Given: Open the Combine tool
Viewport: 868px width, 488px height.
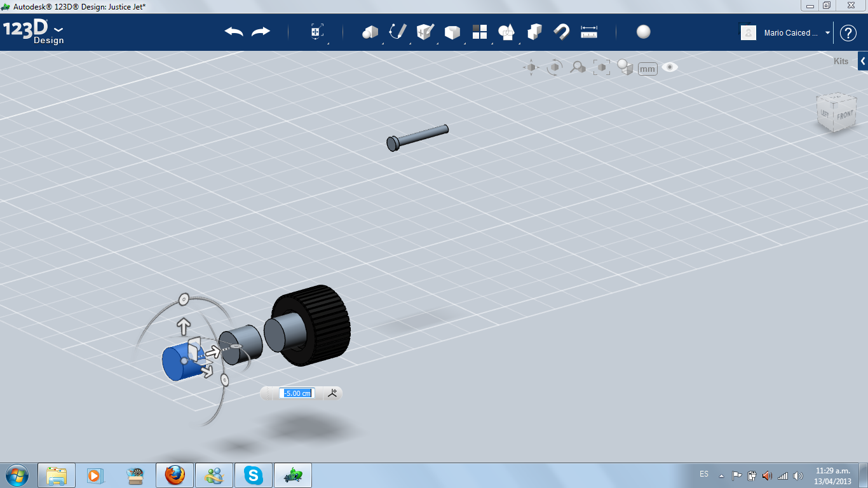Looking at the screenshot, I should (x=534, y=32).
